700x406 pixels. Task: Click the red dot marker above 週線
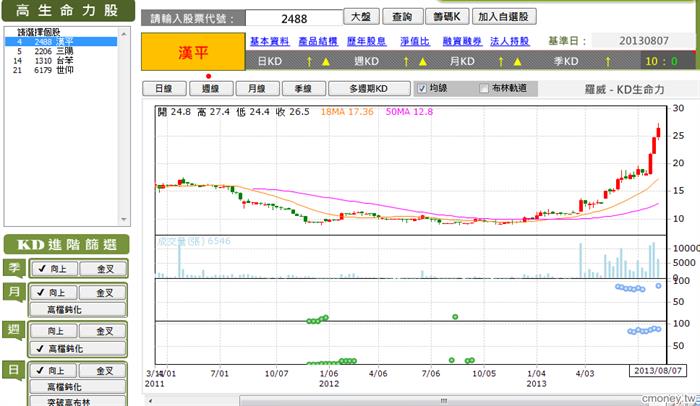[x=208, y=76]
